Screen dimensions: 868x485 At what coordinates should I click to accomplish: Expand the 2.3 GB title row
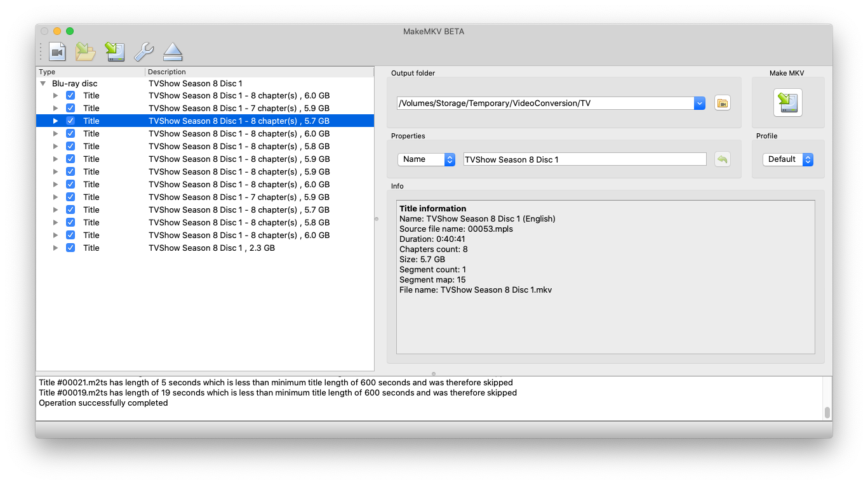(x=55, y=248)
